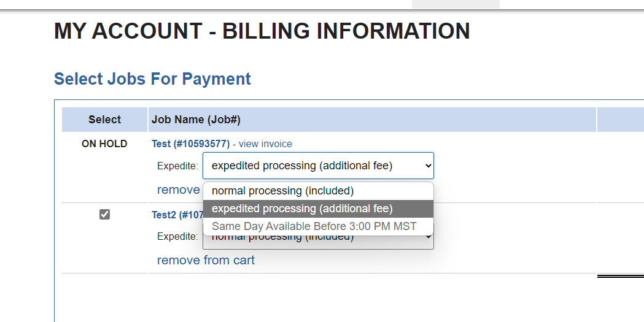Pick the Same Day Available option
Image resolution: width=644 pixels, height=322 pixels.
tap(314, 226)
